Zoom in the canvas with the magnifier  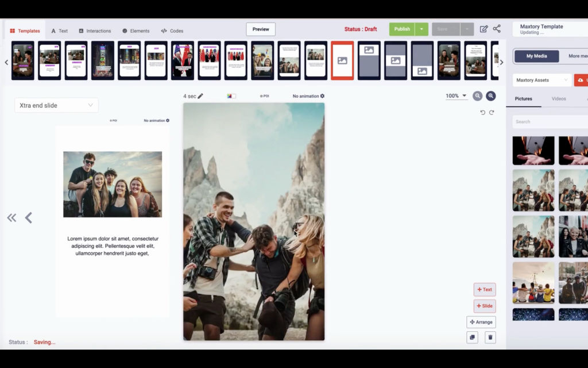(x=490, y=96)
